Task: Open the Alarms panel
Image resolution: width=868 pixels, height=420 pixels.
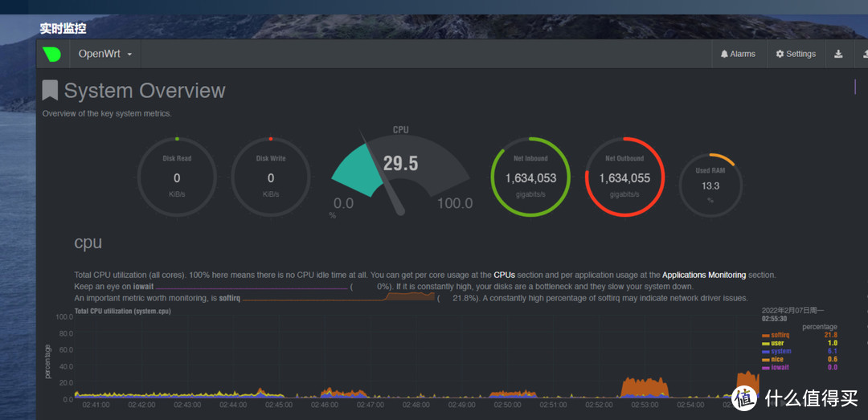Action: (737, 54)
